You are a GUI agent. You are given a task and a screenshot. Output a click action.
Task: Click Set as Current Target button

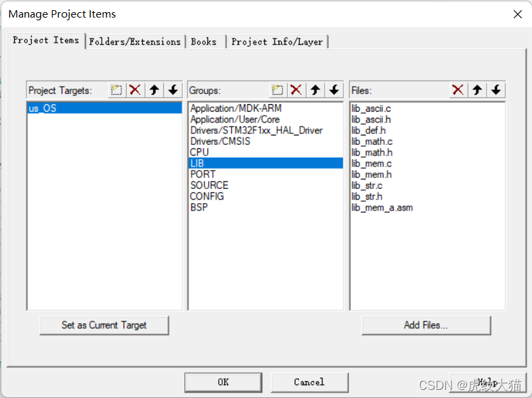pyautogui.click(x=104, y=325)
